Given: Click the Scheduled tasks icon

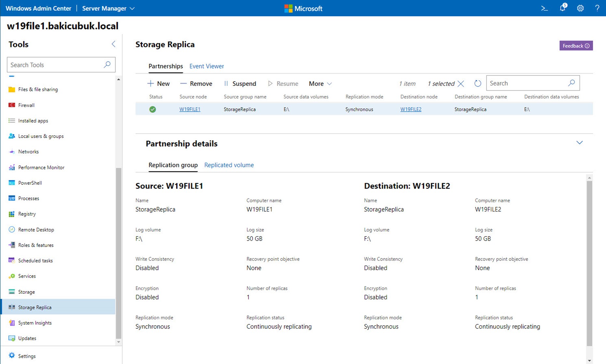Looking at the screenshot, I should (12, 261).
